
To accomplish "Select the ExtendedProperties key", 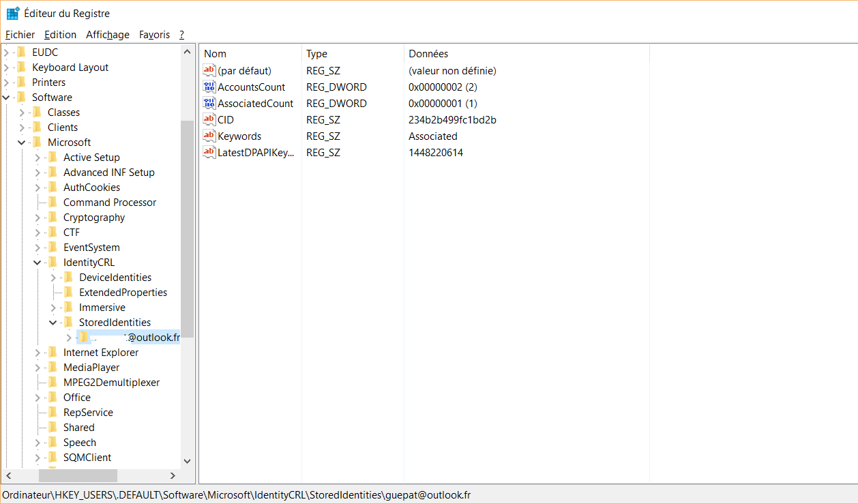I will [x=123, y=292].
